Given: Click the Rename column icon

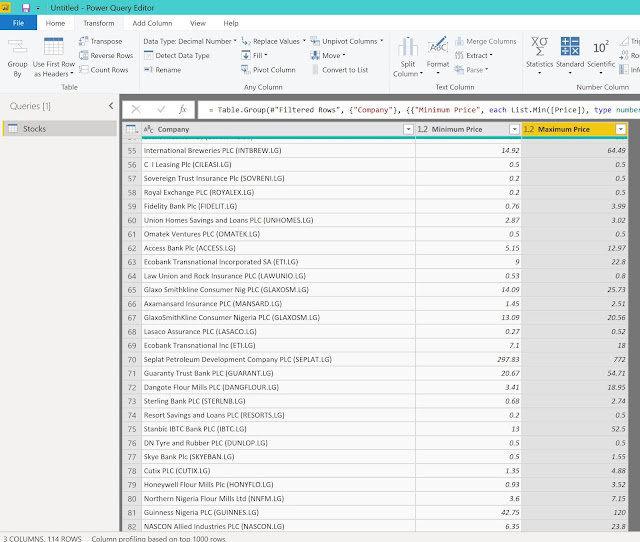Looking at the screenshot, I should (149, 70).
